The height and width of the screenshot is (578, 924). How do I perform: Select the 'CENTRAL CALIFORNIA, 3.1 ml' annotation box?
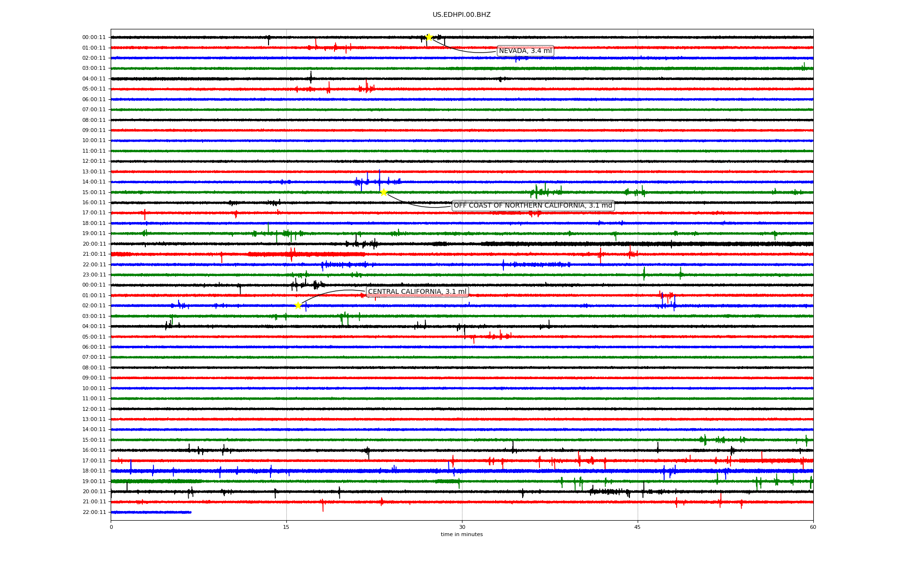click(x=417, y=292)
